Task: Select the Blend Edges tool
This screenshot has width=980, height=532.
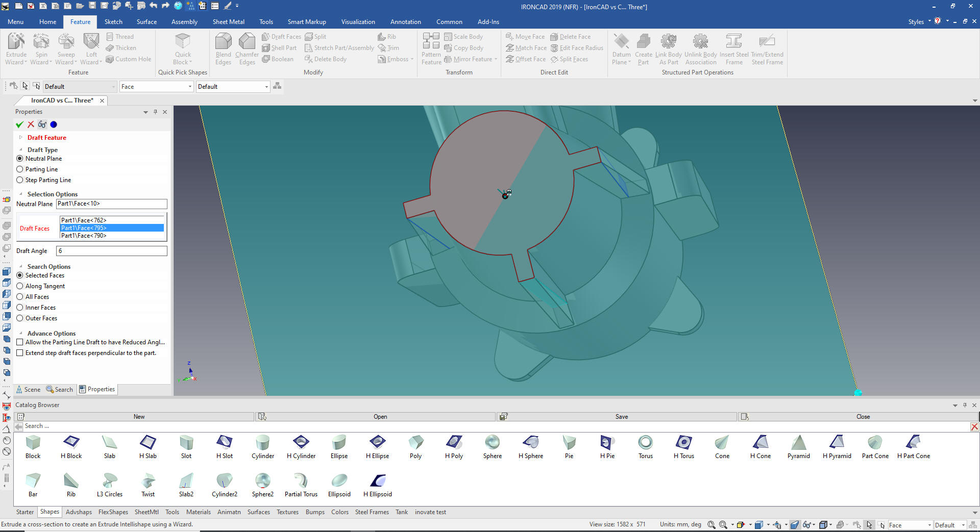Action: coord(223,42)
